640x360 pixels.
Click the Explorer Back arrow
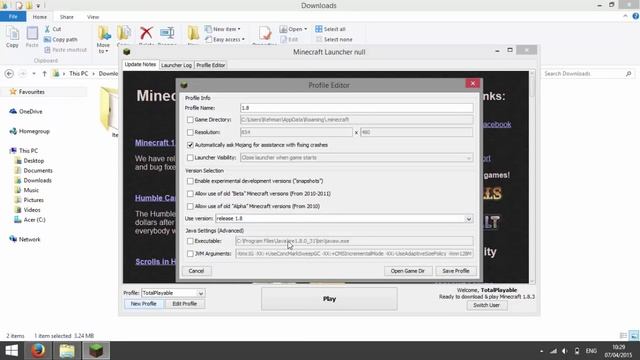tap(9, 73)
